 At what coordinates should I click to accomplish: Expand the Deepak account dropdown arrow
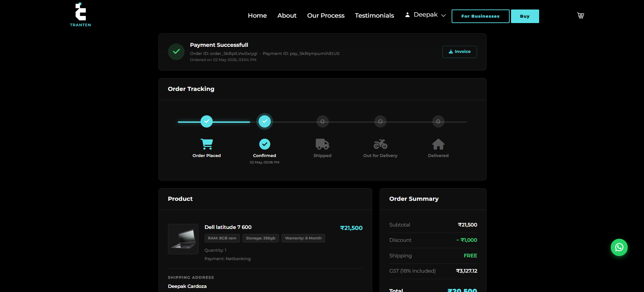click(x=443, y=16)
